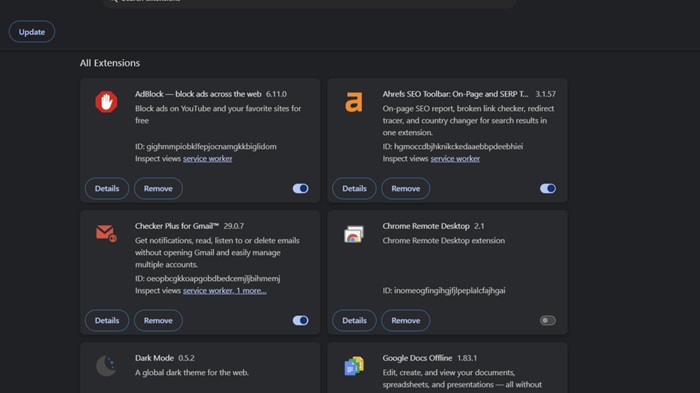This screenshot has height=393, width=700.
Task: Click the Dark Mode moon icon
Action: [x=106, y=366]
